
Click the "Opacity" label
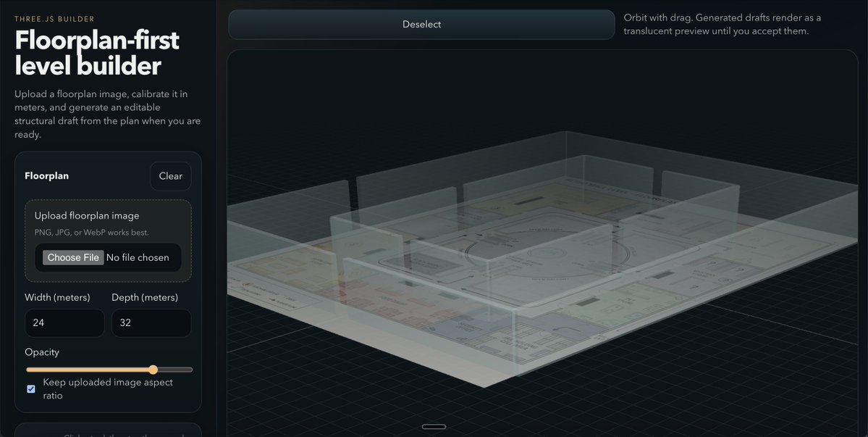pyautogui.click(x=42, y=352)
